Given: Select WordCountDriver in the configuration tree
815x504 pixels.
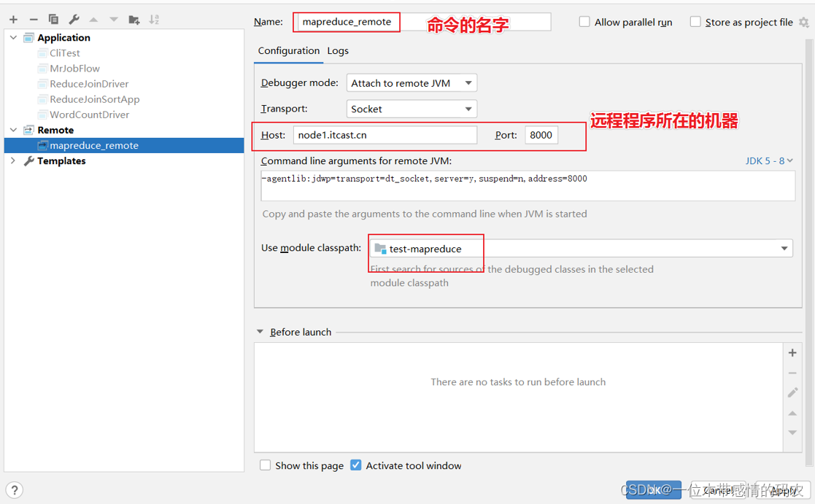Looking at the screenshot, I should point(89,115).
